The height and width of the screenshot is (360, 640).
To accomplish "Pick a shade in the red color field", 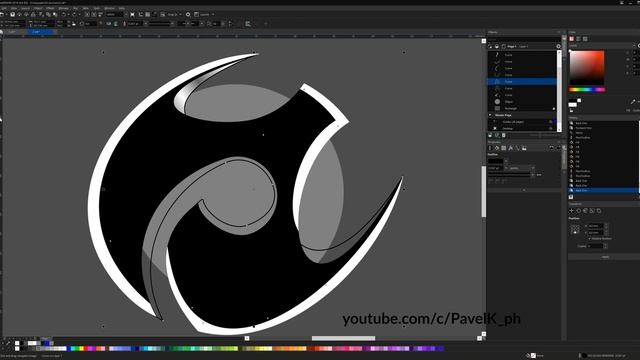I will tap(587, 67).
